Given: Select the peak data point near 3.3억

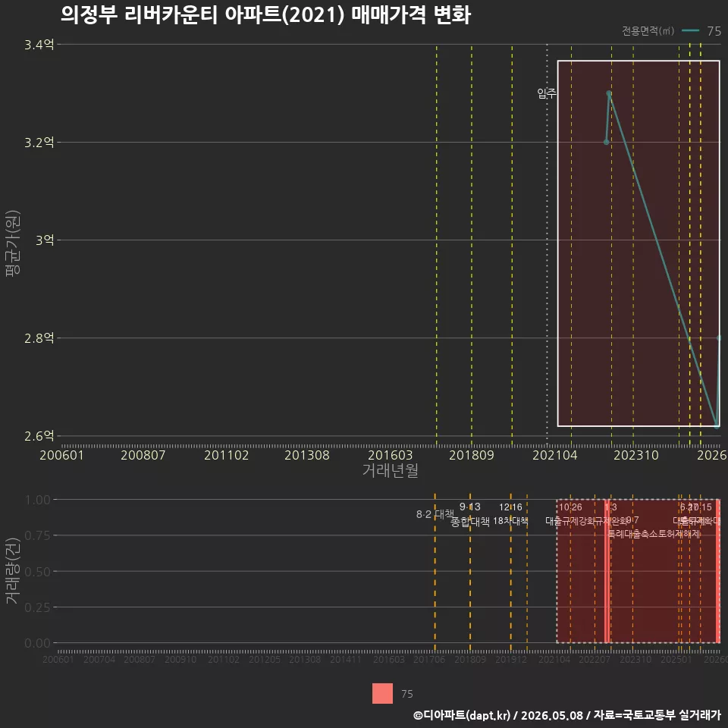Looking at the screenshot, I should click(609, 93).
